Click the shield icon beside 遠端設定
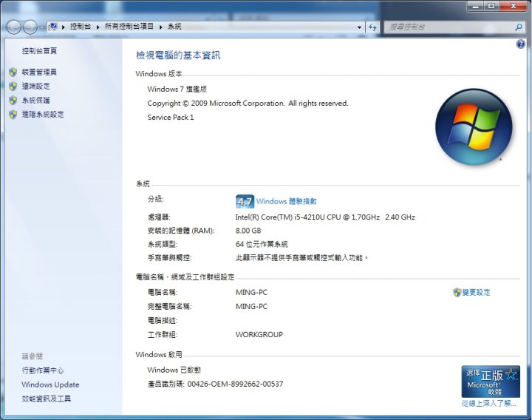 click(x=13, y=87)
